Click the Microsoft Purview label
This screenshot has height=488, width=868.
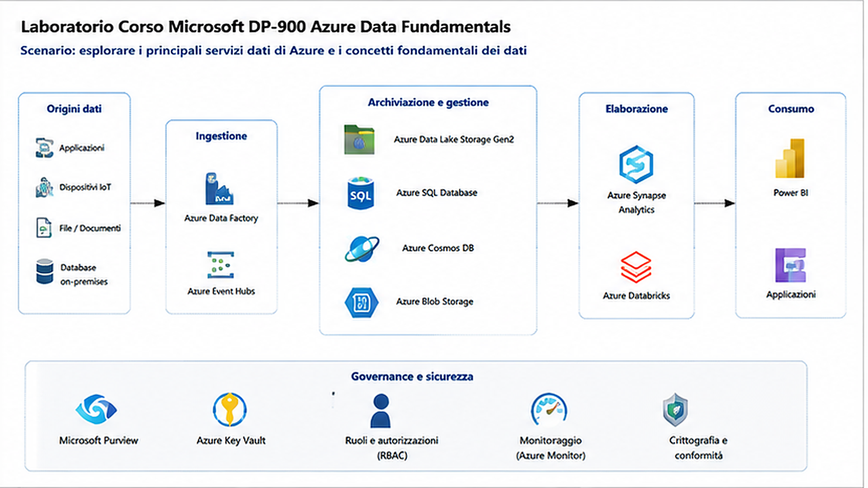click(98, 441)
